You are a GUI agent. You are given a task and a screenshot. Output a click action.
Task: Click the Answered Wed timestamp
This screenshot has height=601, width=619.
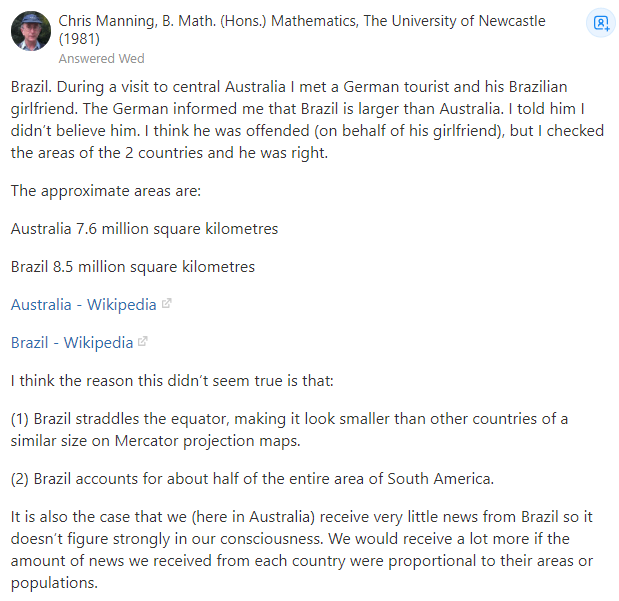pyautogui.click(x=101, y=59)
